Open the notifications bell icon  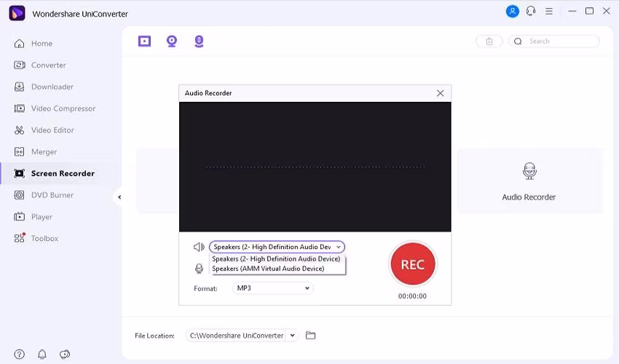point(42,355)
